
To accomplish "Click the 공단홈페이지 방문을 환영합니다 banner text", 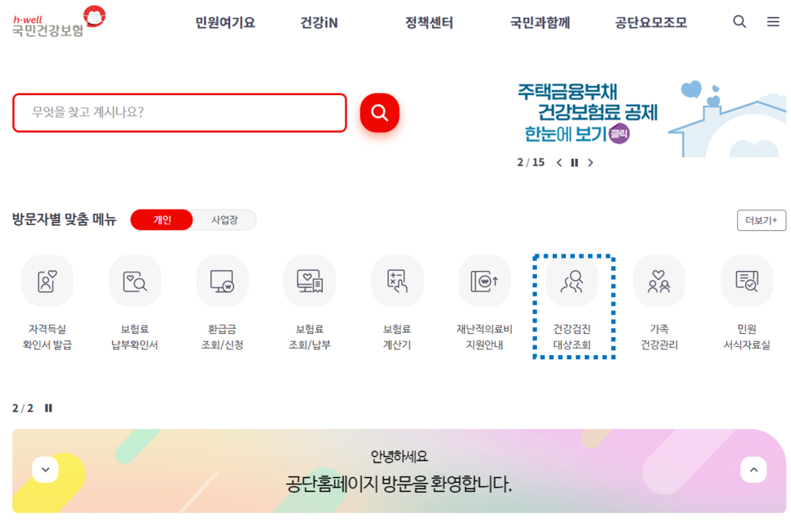I will [399, 484].
